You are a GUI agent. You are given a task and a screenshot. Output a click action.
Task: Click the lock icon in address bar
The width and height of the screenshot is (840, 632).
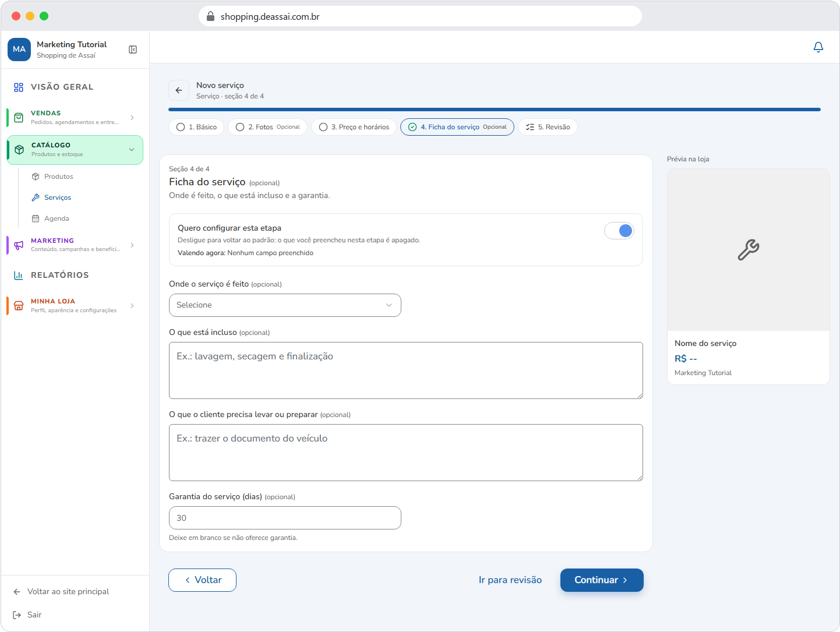coord(211,16)
